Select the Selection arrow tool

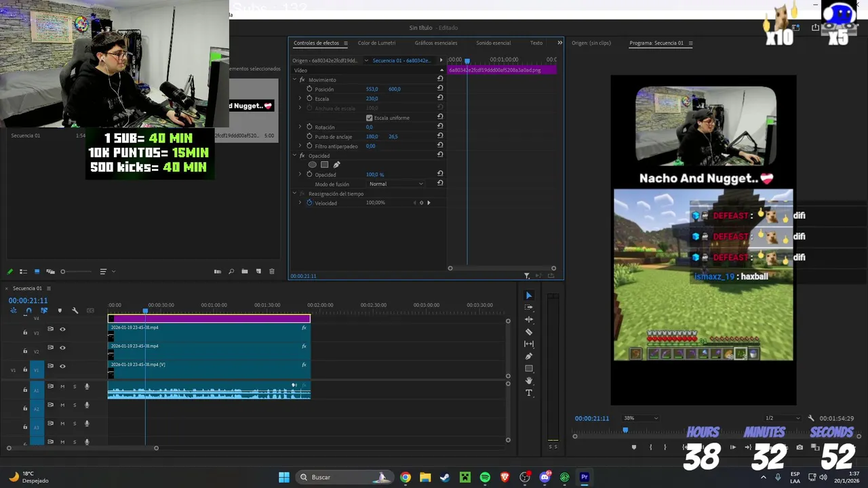(x=529, y=296)
